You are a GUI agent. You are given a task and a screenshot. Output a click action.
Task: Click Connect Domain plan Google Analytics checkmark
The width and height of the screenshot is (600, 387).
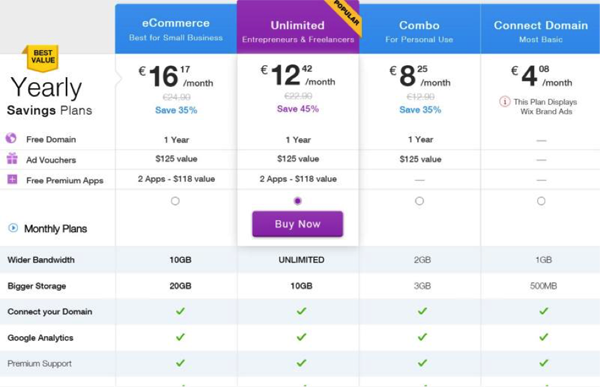coord(544,337)
